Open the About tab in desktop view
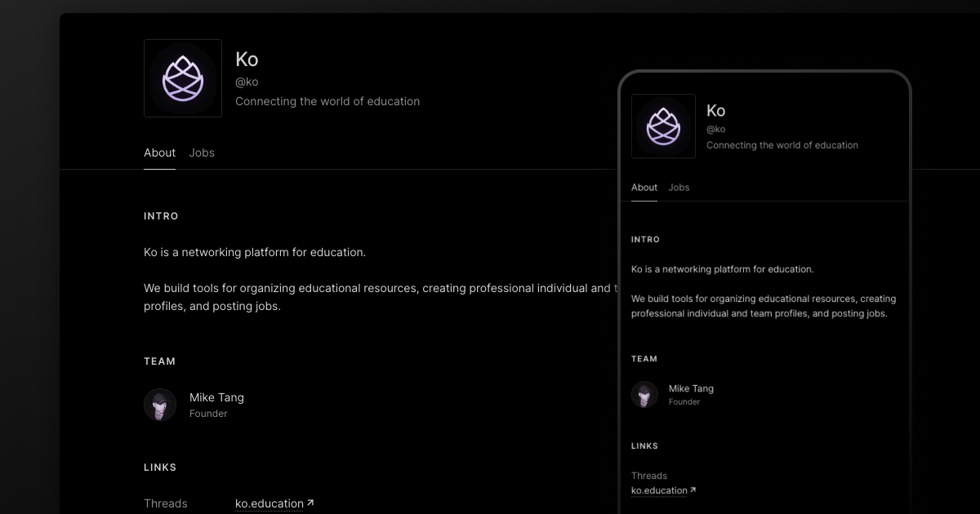 pos(159,153)
